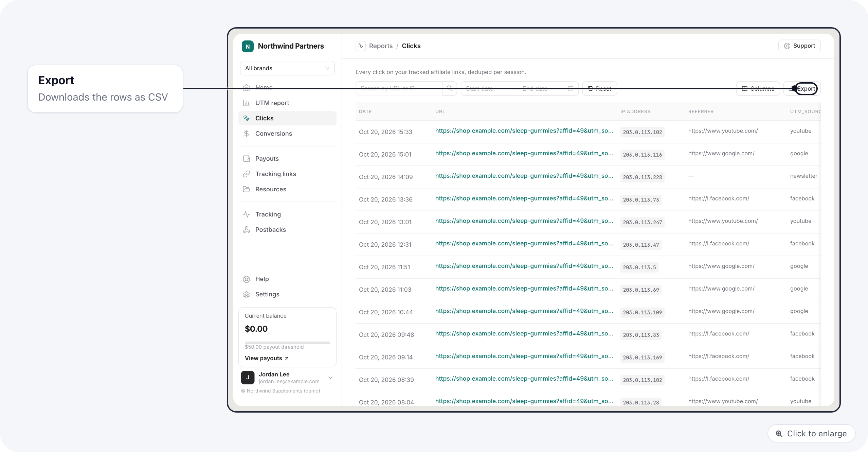Click the UTM report bar chart icon

pos(247,103)
